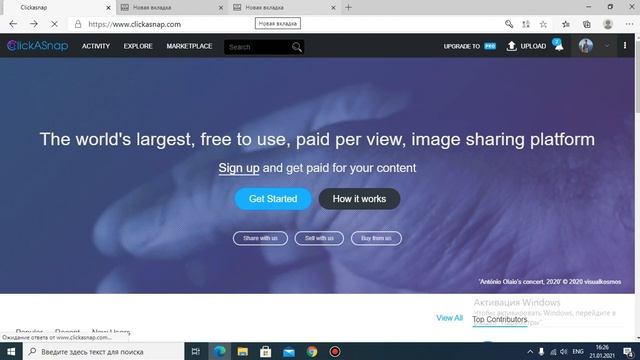Open the notifications bell
The width and height of the screenshot is (640, 360).
[558, 45]
